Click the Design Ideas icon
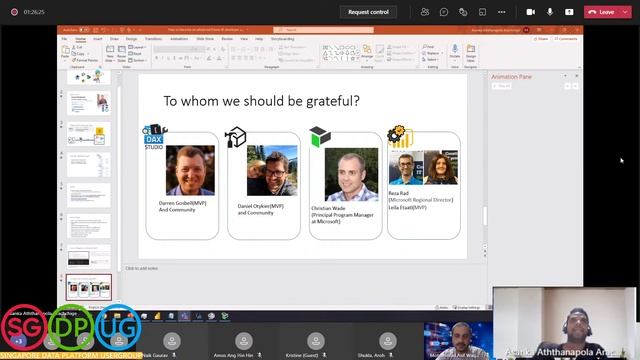The width and height of the screenshot is (640, 360). pos(471,49)
